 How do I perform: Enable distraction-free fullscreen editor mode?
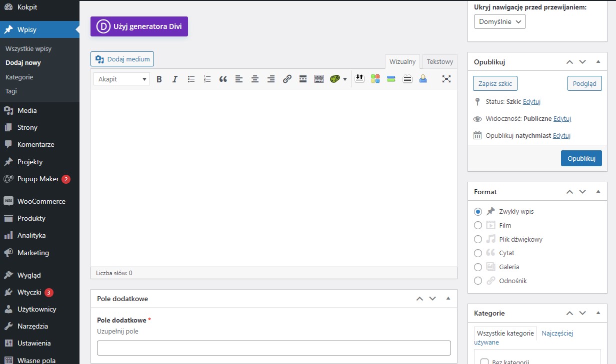point(446,79)
